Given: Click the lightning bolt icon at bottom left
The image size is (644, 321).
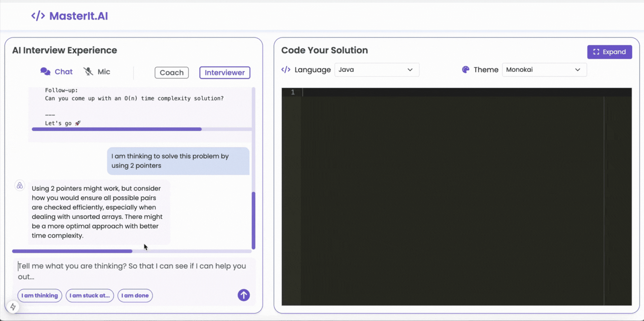Looking at the screenshot, I should (13, 307).
